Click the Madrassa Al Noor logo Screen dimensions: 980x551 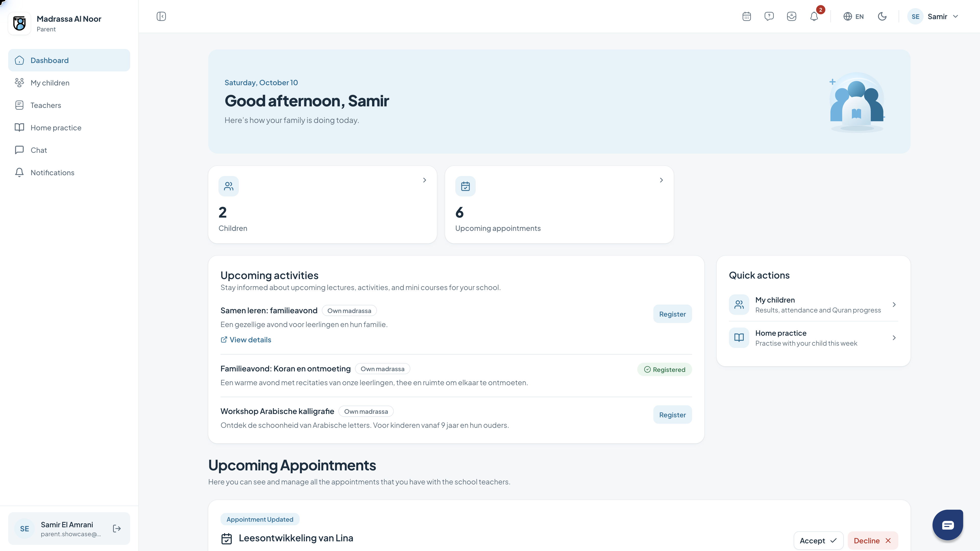click(x=19, y=23)
